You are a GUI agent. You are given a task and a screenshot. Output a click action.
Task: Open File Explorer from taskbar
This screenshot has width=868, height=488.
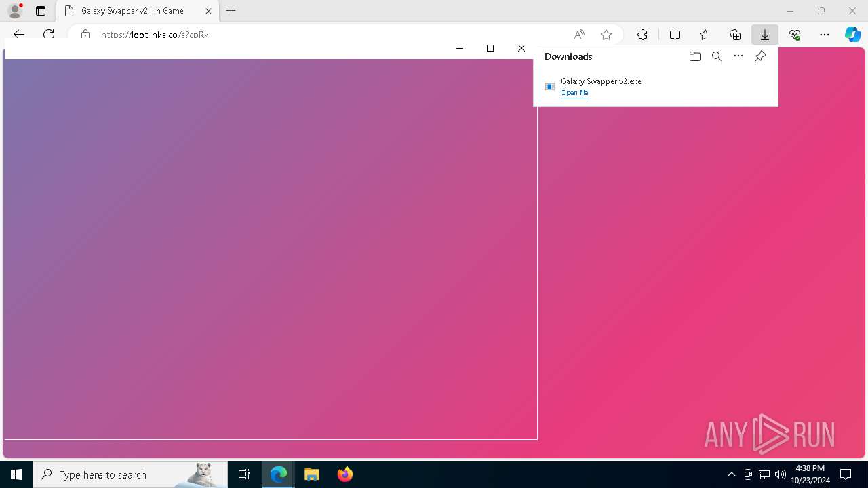click(x=312, y=474)
